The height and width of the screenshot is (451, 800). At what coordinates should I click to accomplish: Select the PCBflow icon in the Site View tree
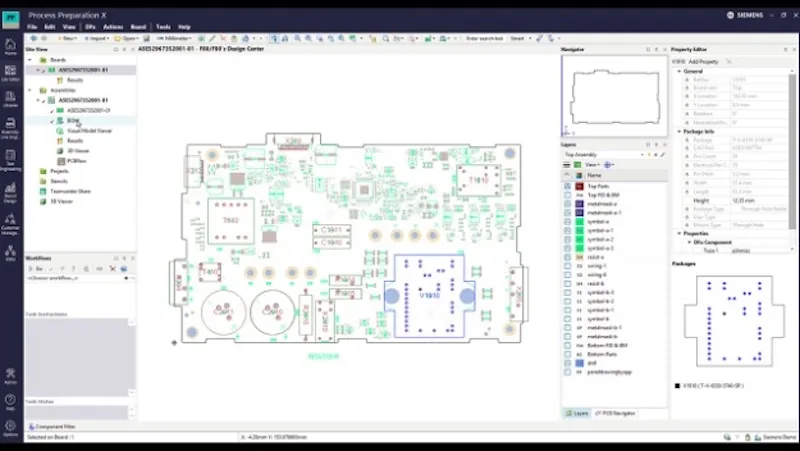click(61, 161)
